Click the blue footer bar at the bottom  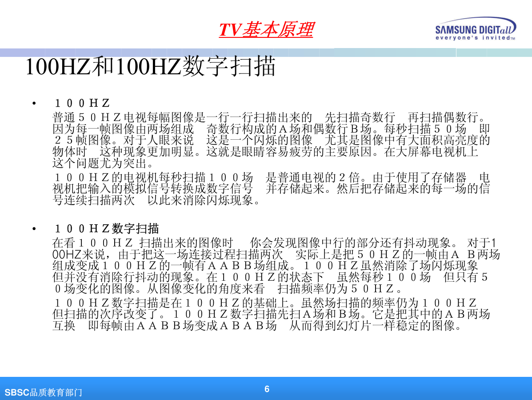click(x=400, y=388)
